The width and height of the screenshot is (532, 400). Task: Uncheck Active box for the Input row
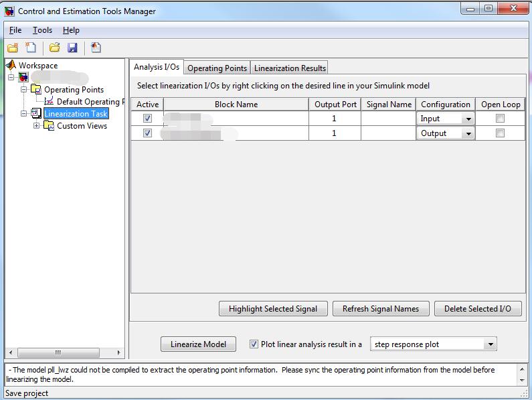(x=148, y=119)
